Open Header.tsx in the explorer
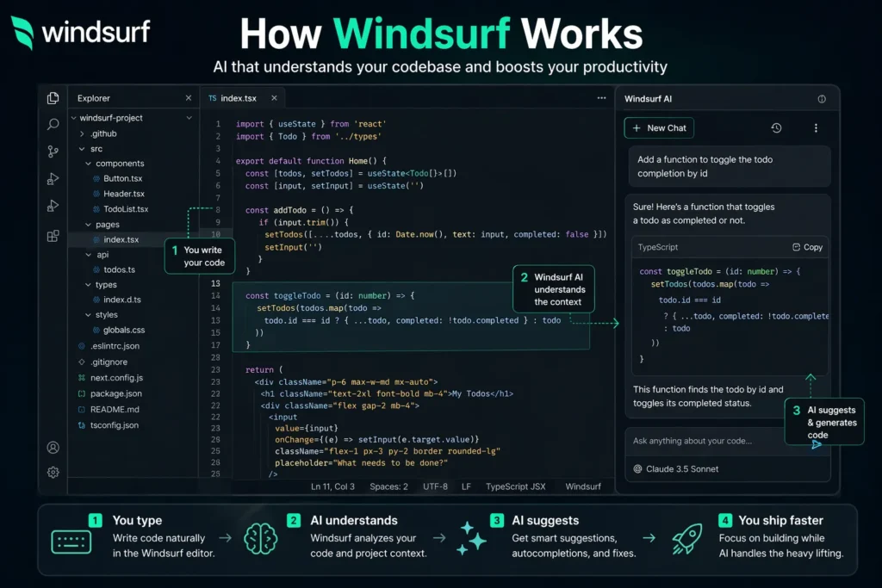This screenshot has height=588, width=882. click(124, 194)
